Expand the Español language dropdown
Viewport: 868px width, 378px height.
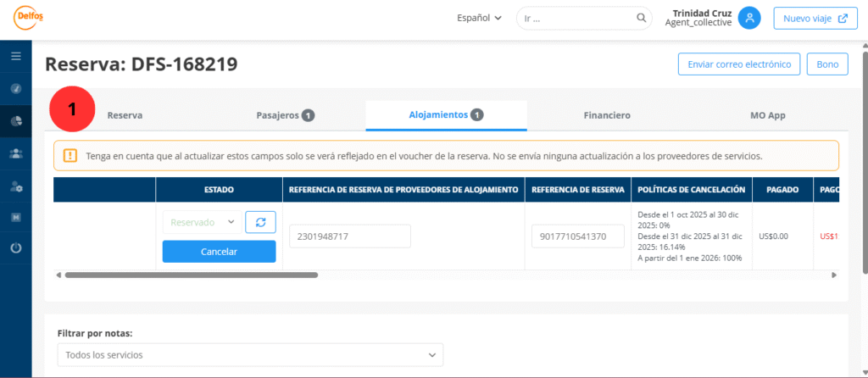click(479, 18)
